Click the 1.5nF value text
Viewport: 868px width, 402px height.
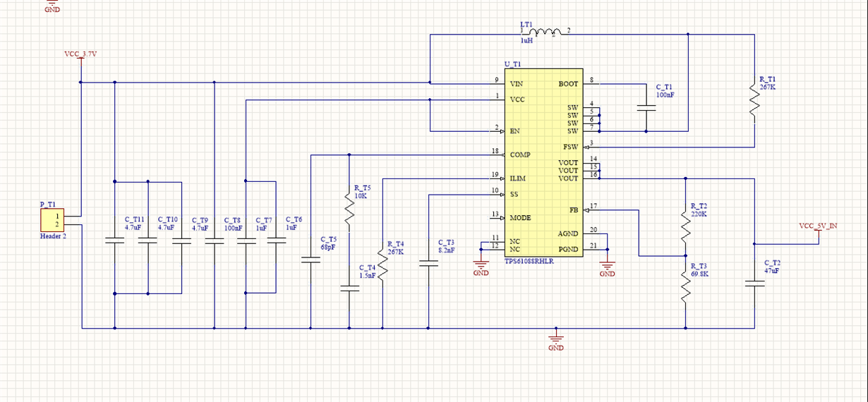click(367, 276)
